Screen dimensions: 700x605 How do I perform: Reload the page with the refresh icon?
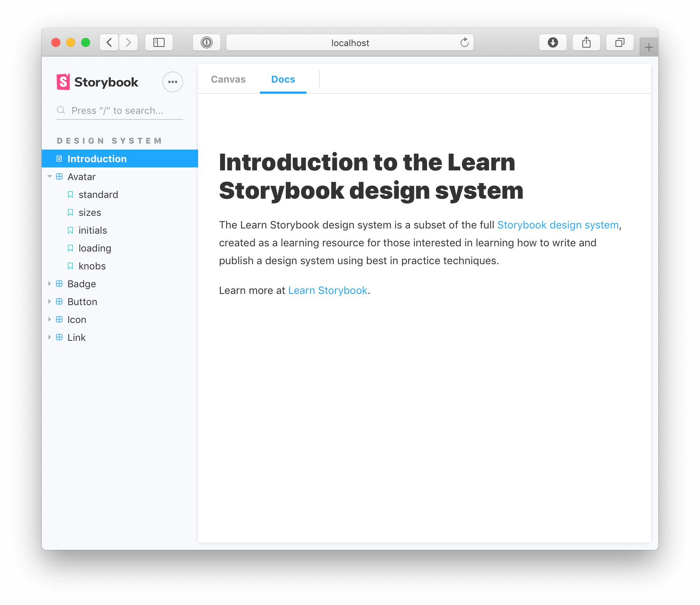coord(464,42)
